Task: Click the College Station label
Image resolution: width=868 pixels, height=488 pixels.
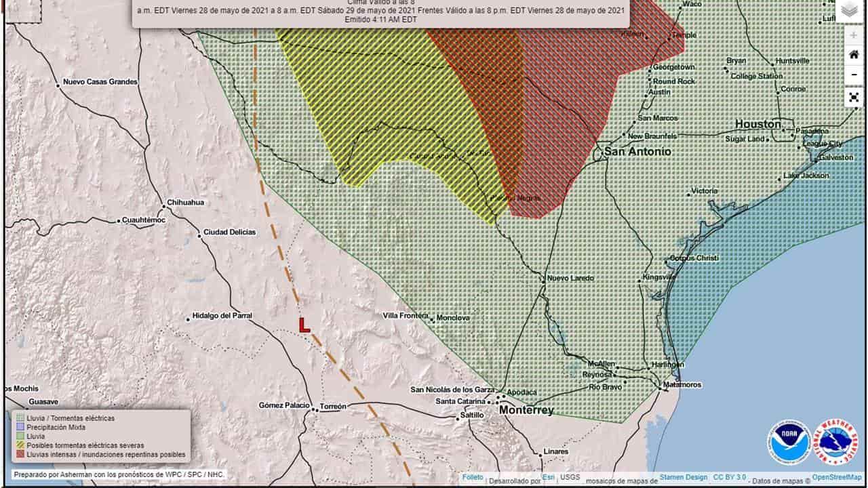Action: point(757,77)
